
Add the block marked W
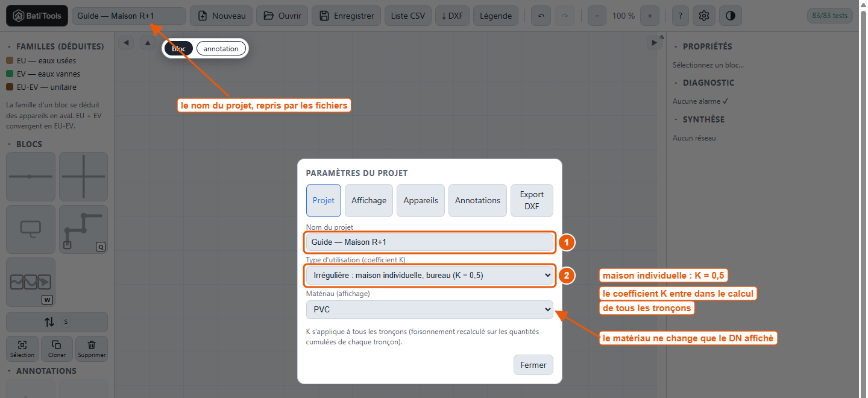point(31,282)
